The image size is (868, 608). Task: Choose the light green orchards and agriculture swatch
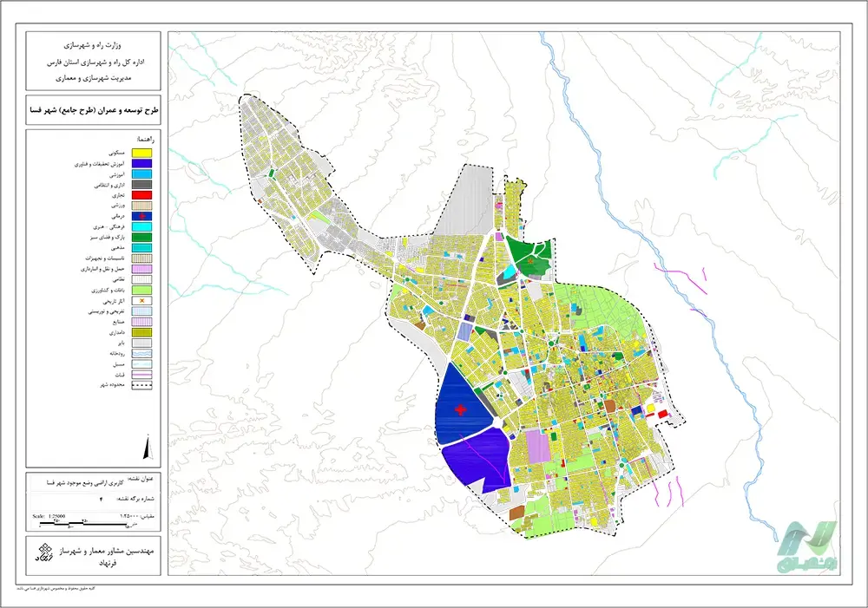142,290
